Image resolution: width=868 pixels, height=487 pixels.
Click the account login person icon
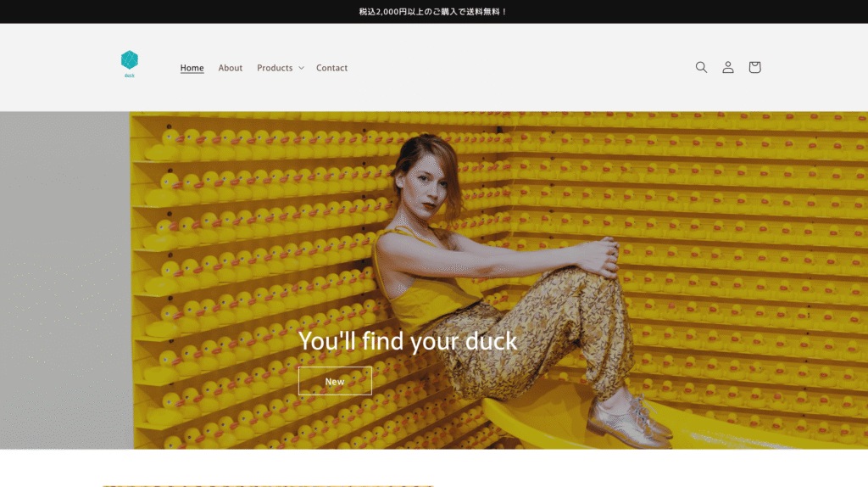727,67
